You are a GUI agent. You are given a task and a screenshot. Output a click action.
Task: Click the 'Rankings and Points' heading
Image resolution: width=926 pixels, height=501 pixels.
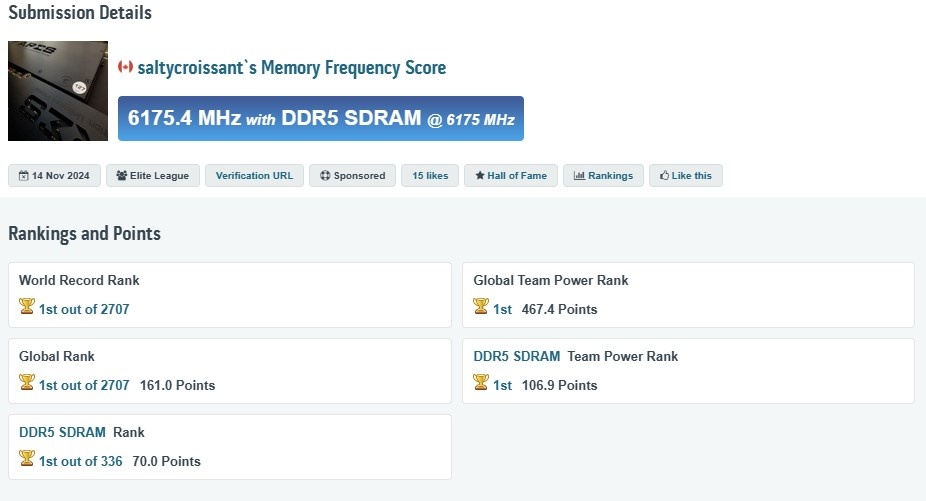pyautogui.click(x=84, y=234)
